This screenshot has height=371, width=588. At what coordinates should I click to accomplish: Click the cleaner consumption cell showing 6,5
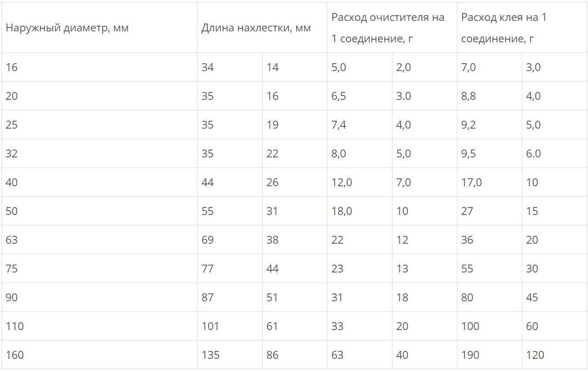click(x=339, y=96)
